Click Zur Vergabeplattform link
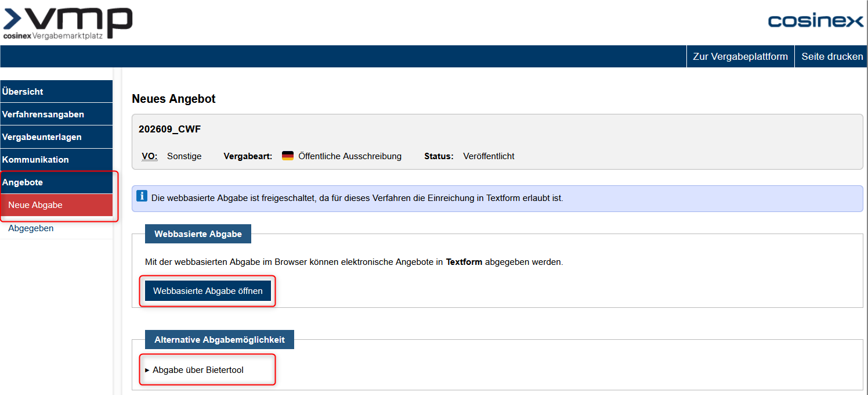This screenshot has width=868, height=395. tap(740, 56)
